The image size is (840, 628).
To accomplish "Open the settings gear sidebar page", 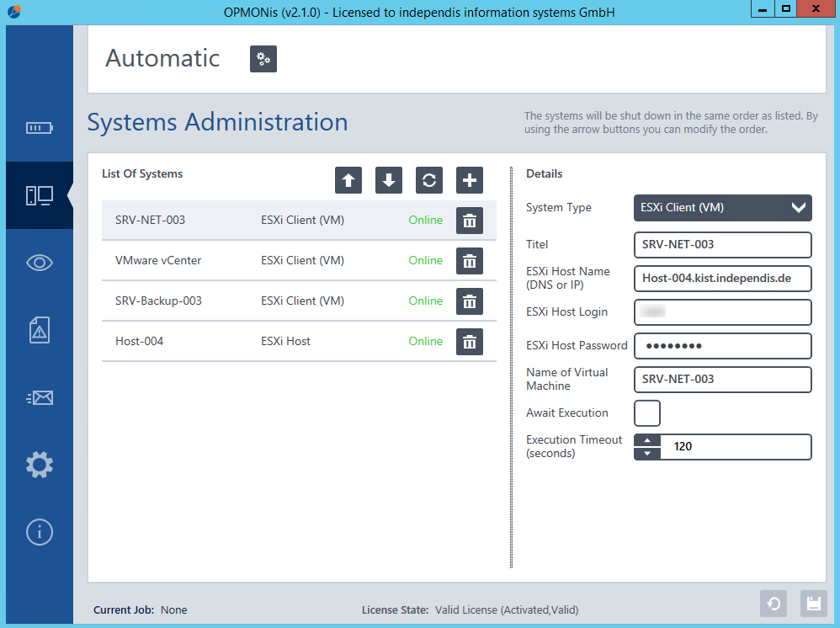I will point(39,465).
